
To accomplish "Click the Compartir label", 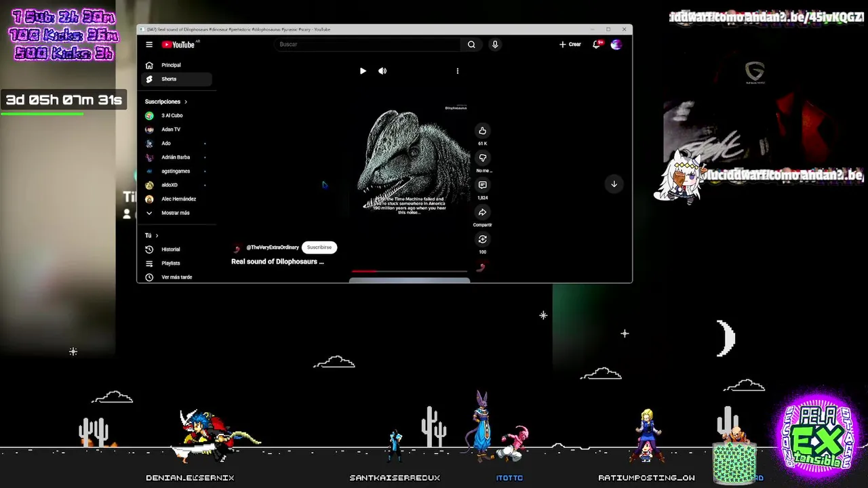I will coord(482,225).
